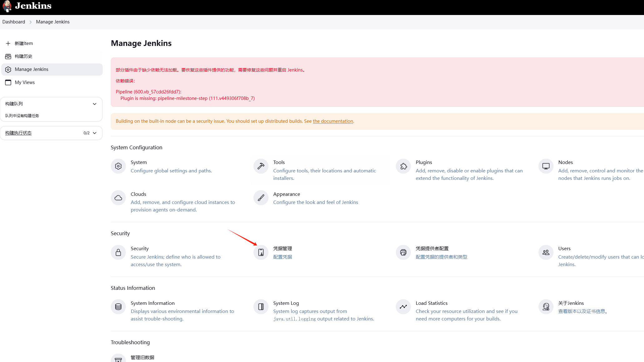Open 构建历史 in the side menu
The width and height of the screenshot is (644, 362).
[x=23, y=56]
